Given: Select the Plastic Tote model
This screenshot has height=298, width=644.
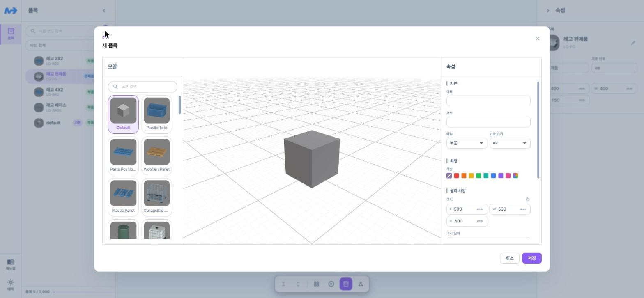Looking at the screenshot, I should point(156,115).
